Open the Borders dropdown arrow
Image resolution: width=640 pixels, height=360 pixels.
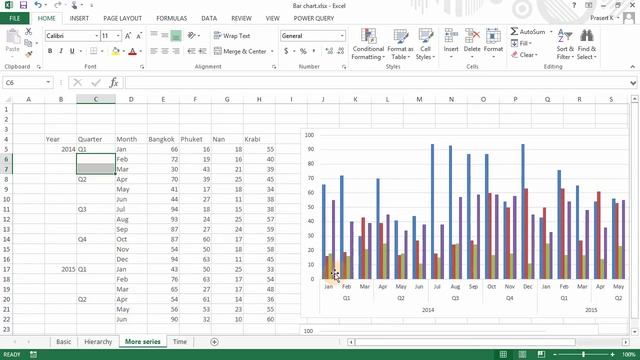[x=102, y=51]
